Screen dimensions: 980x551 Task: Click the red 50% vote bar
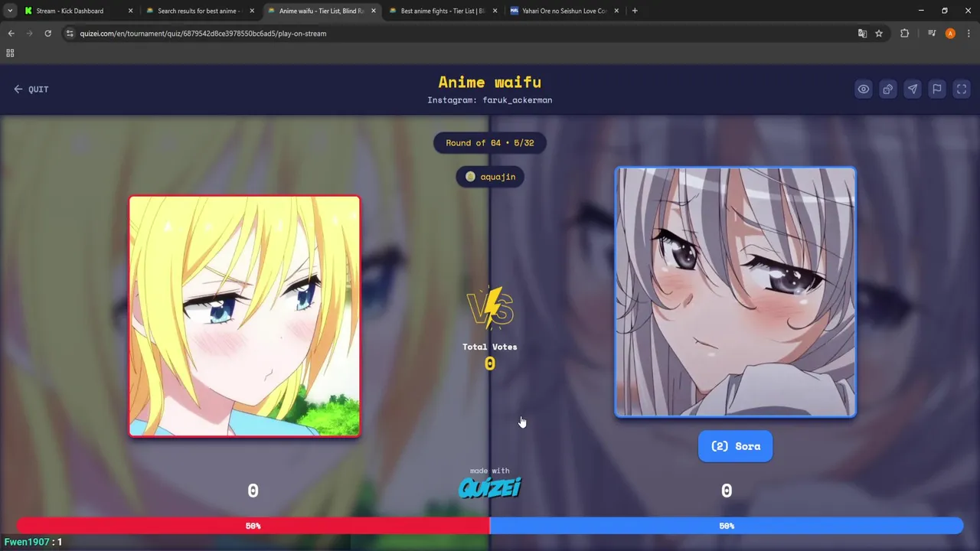253,526
